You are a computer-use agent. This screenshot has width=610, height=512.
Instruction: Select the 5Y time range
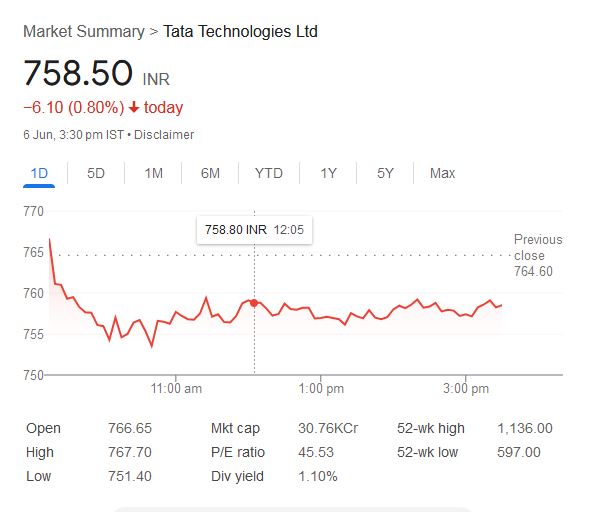(385, 173)
